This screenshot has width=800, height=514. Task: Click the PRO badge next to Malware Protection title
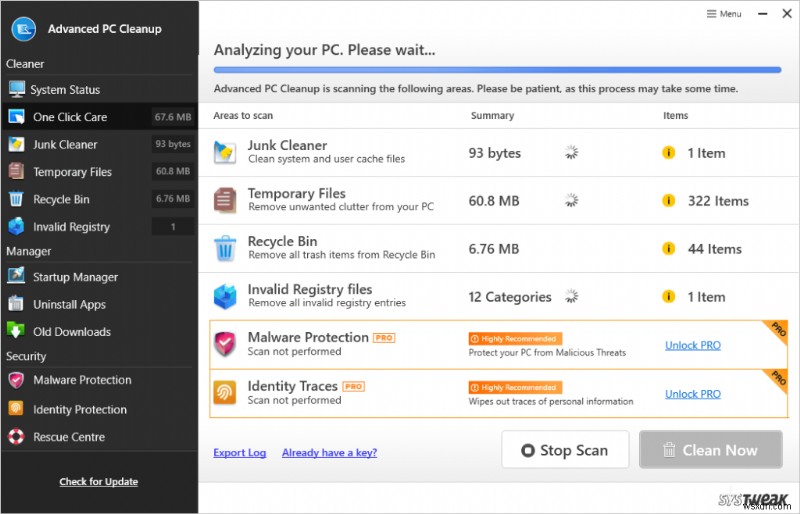click(384, 337)
